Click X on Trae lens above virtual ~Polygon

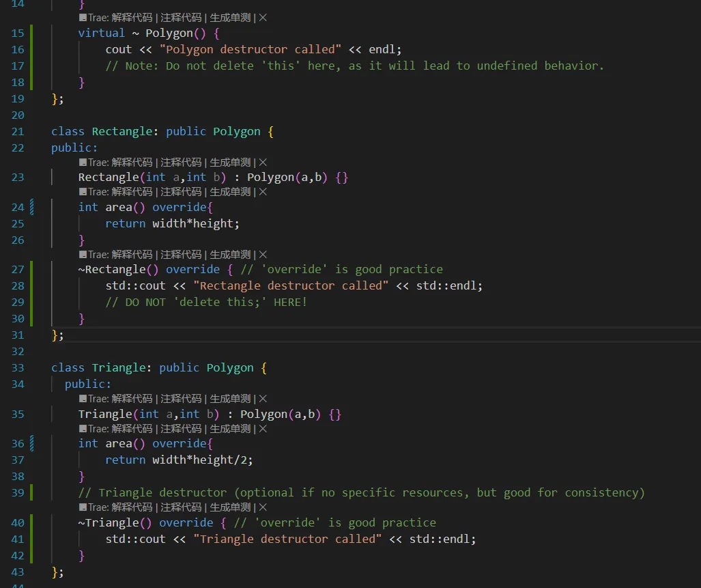pyautogui.click(x=263, y=18)
